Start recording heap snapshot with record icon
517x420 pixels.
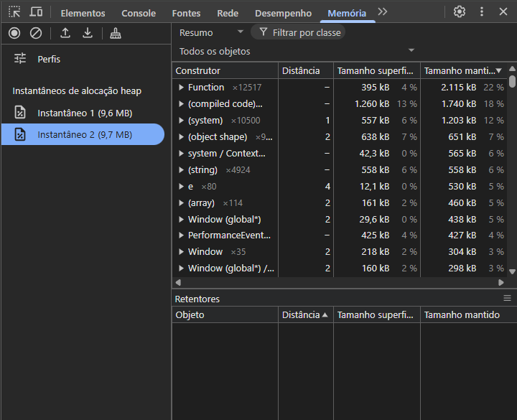coord(14,33)
